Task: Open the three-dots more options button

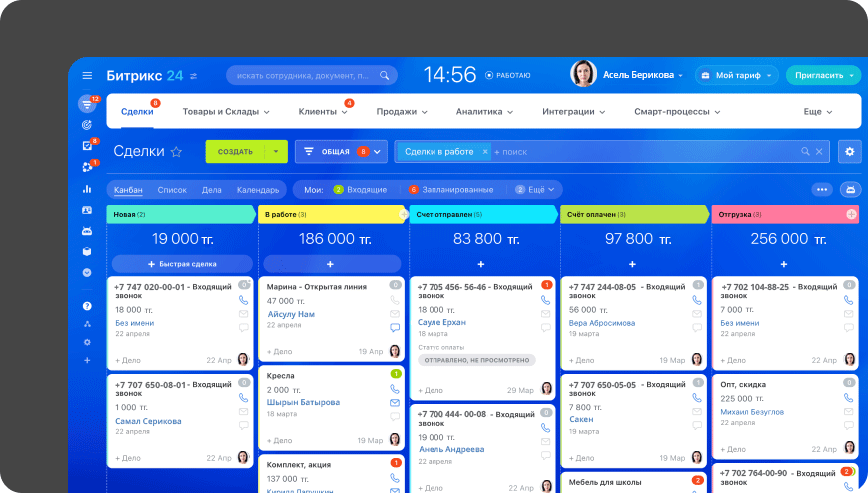Action: click(822, 190)
